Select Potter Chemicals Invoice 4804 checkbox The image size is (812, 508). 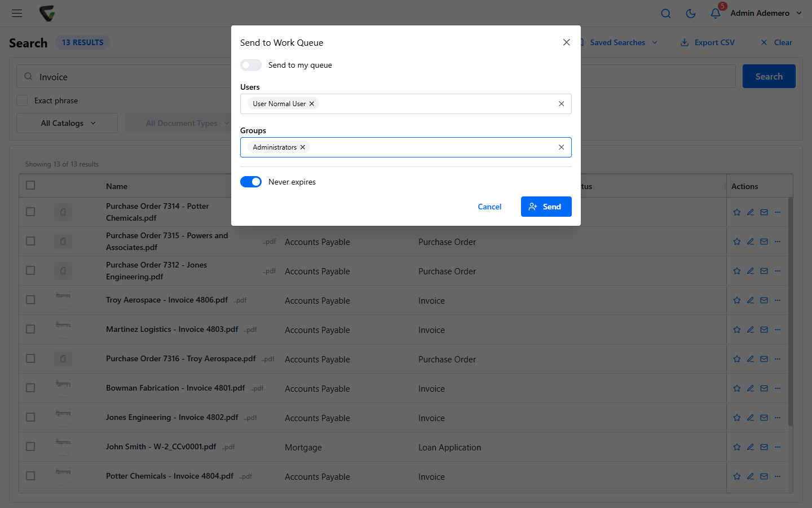30,476
